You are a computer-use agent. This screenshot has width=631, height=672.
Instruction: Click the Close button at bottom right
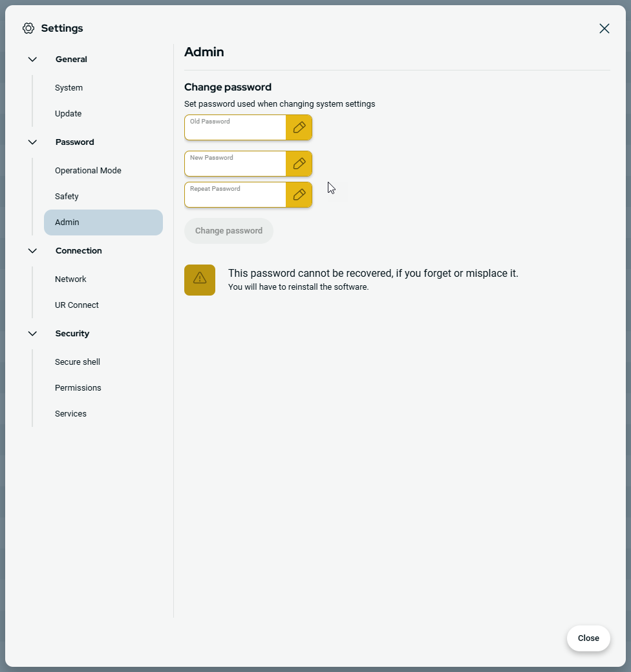click(x=588, y=638)
